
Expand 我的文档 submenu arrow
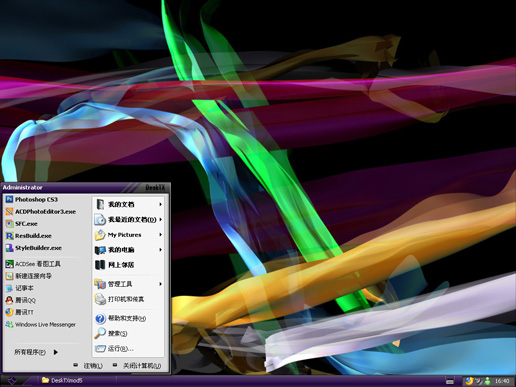[x=160, y=204]
